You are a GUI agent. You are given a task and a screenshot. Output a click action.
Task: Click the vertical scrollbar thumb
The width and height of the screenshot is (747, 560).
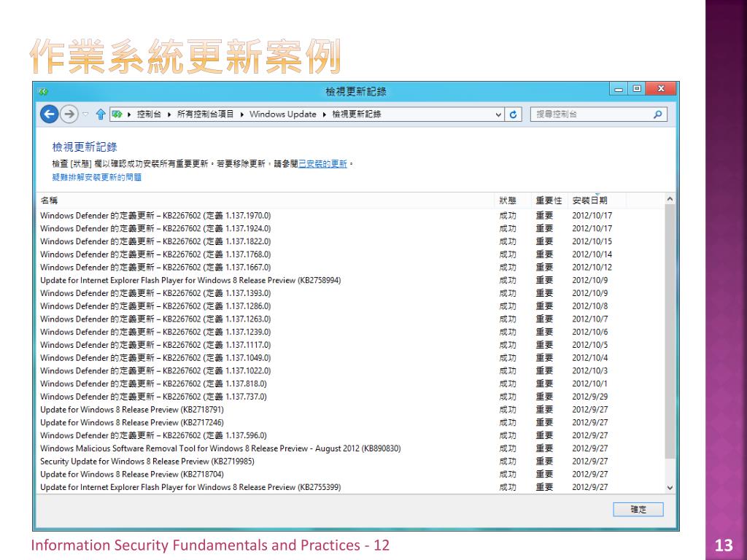pyautogui.click(x=670, y=332)
